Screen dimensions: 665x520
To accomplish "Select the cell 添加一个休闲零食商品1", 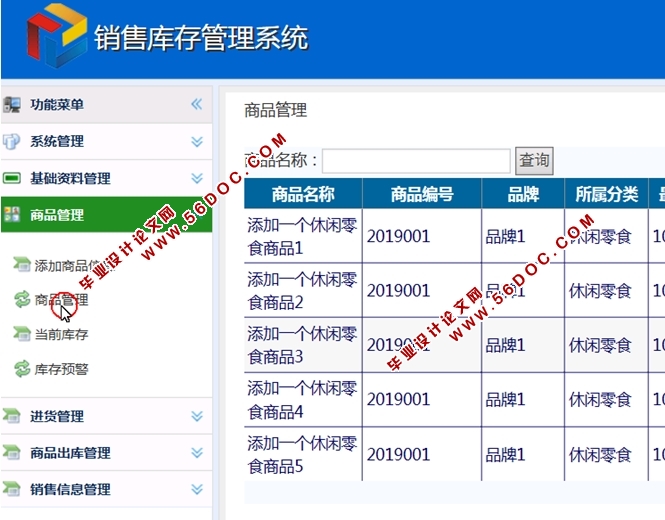I will click(x=302, y=237).
